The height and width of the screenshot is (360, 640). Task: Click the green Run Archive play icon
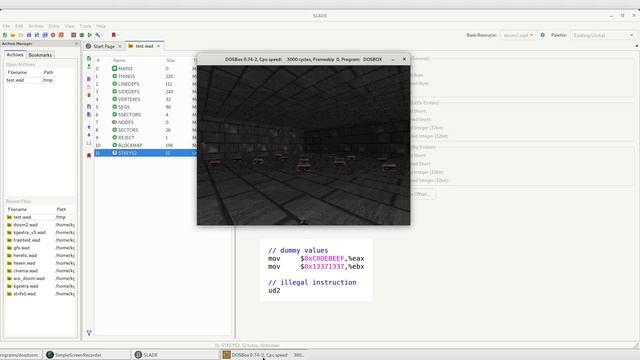point(89,35)
